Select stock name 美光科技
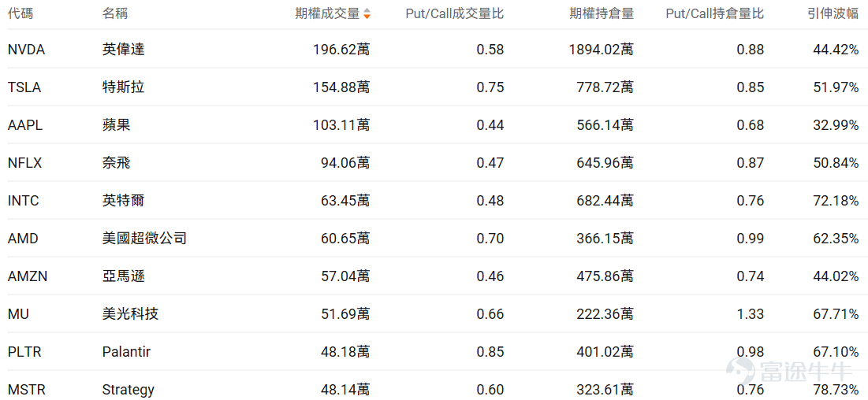 pyautogui.click(x=130, y=314)
